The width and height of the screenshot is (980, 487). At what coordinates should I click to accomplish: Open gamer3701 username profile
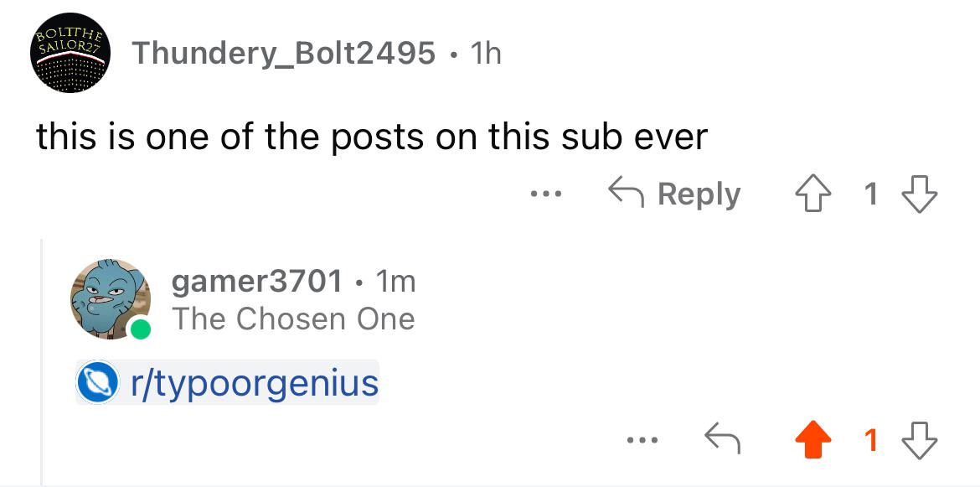257,282
